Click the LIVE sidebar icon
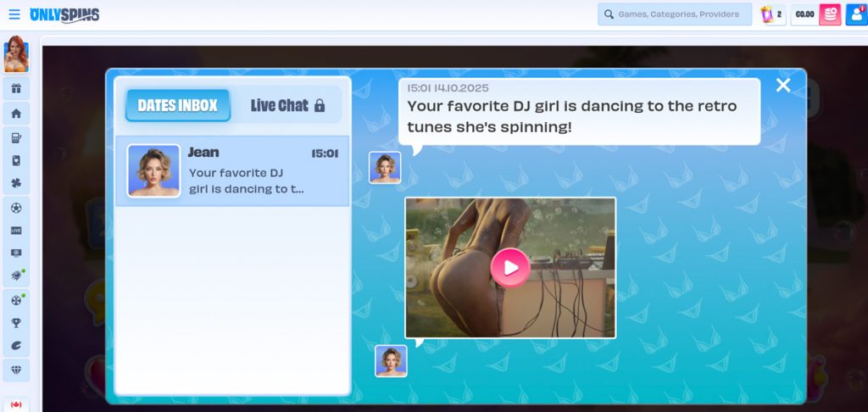This screenshot has height=412, width=868. 16,231
